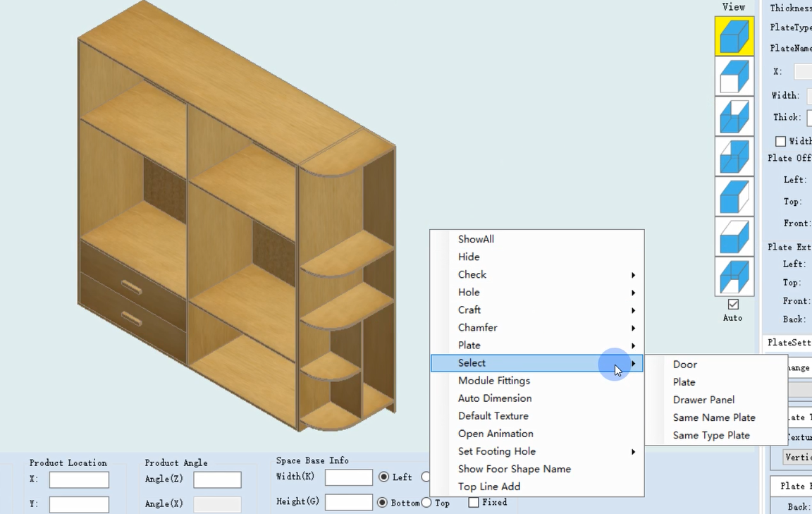Screen dimensions: 812x514
Task: Switch to the cube view with white front face
Action: click(734, 76)
